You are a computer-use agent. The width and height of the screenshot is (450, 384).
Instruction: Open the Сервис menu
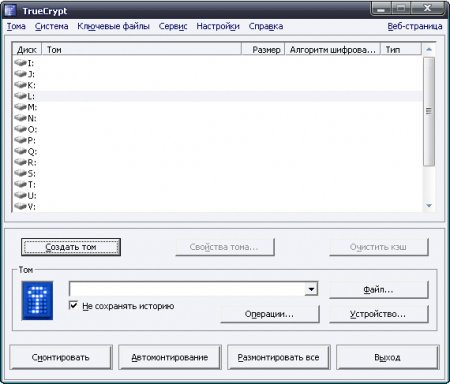click(x=173, y=26)
